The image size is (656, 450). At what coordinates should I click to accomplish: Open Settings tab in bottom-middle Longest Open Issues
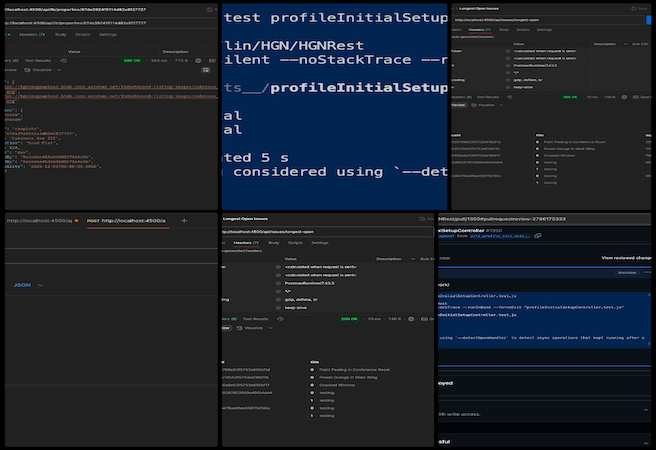tap(320, 243)
